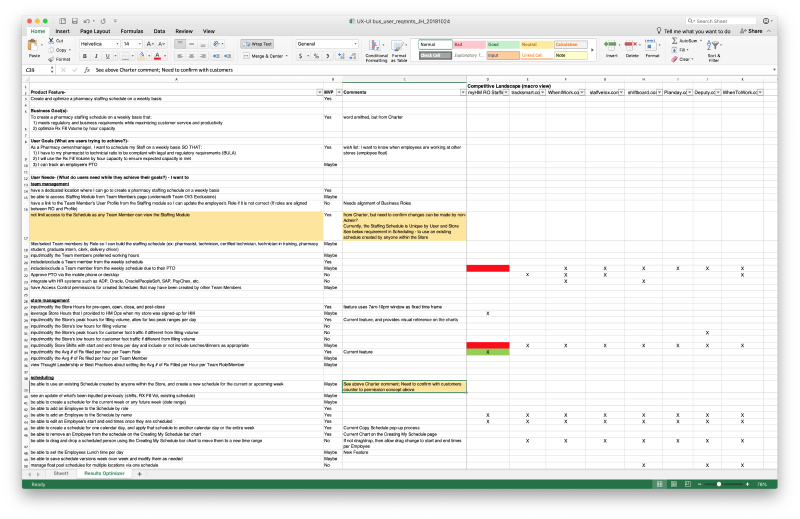800x519 pixels.
Task: Open the Review ribbon tab
Action: point(184,31)
